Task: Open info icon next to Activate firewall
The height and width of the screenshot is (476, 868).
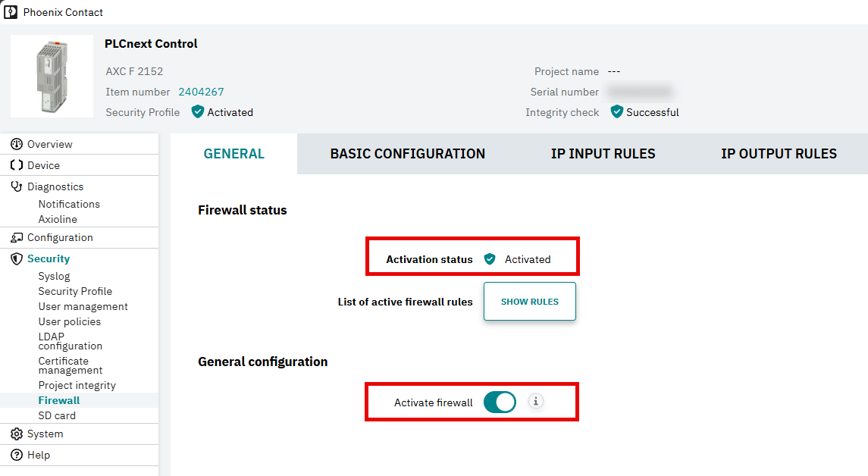Action: click(535, 401)
